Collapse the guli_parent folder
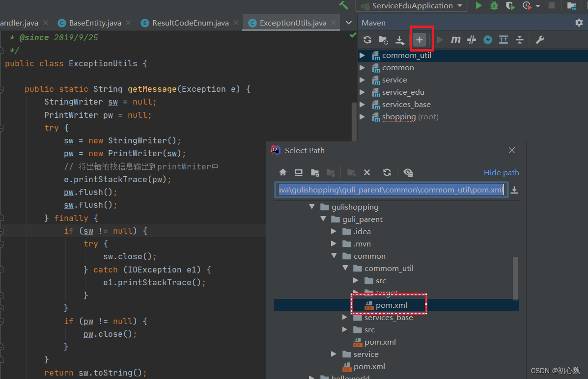 point(323,219)
